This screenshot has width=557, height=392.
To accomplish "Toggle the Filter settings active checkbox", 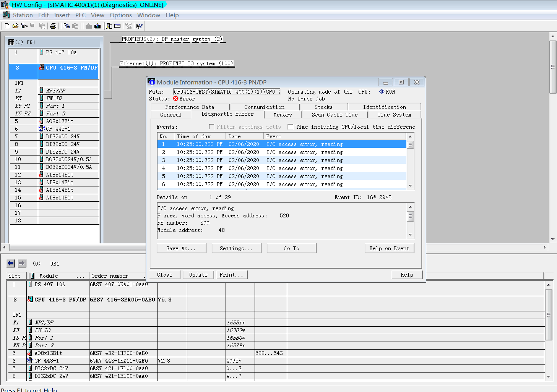I will [211, 127].
